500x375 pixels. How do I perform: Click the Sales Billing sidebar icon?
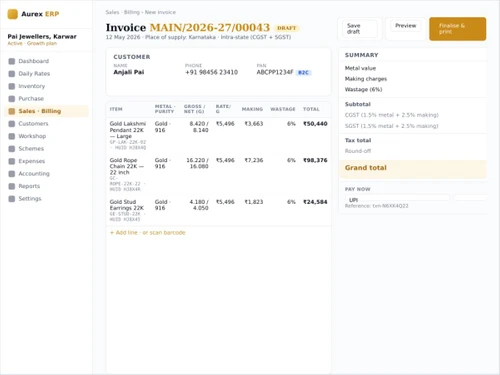tap(12, 111)
